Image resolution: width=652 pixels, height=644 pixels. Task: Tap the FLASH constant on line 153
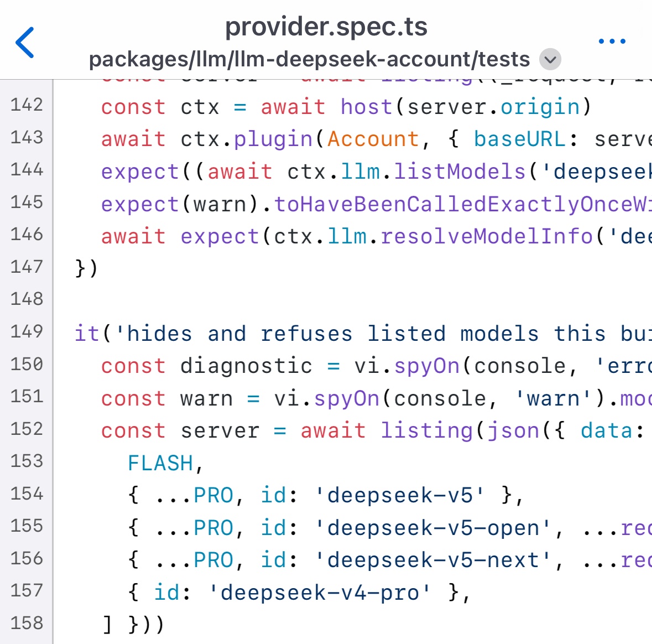160,463
